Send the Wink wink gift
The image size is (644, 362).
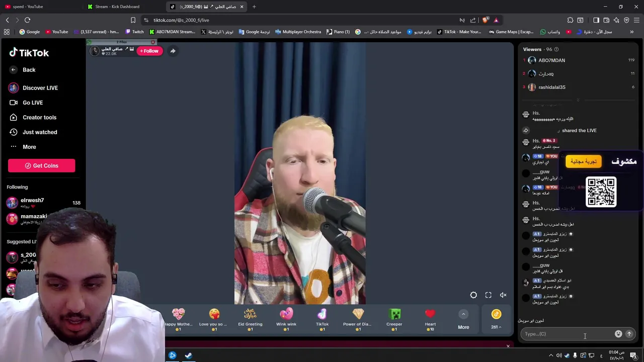pyautogui.click(x=286, y=320)
